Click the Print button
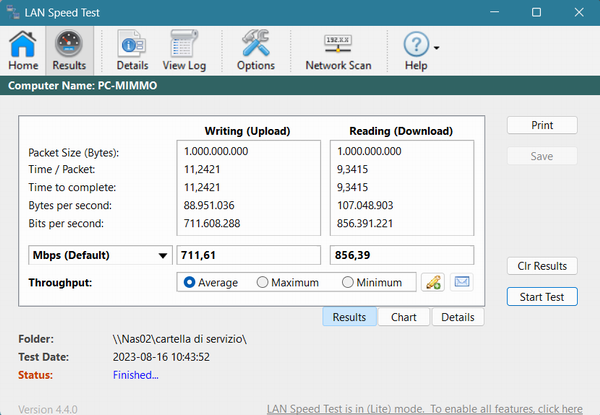 tap(542, 125)
